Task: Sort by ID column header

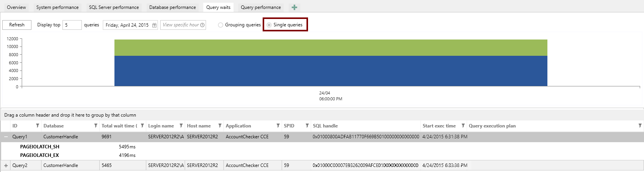Action: pos(15,126)
